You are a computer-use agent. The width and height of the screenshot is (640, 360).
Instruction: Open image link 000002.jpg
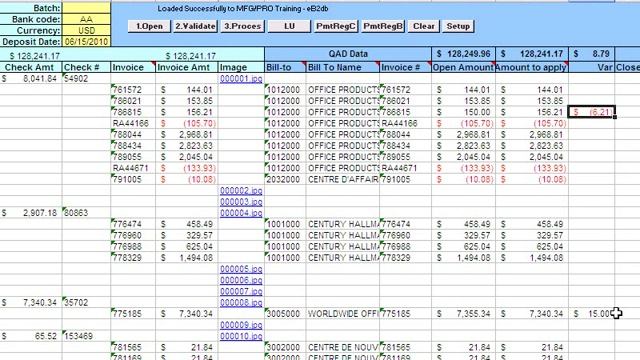point(241,190)
